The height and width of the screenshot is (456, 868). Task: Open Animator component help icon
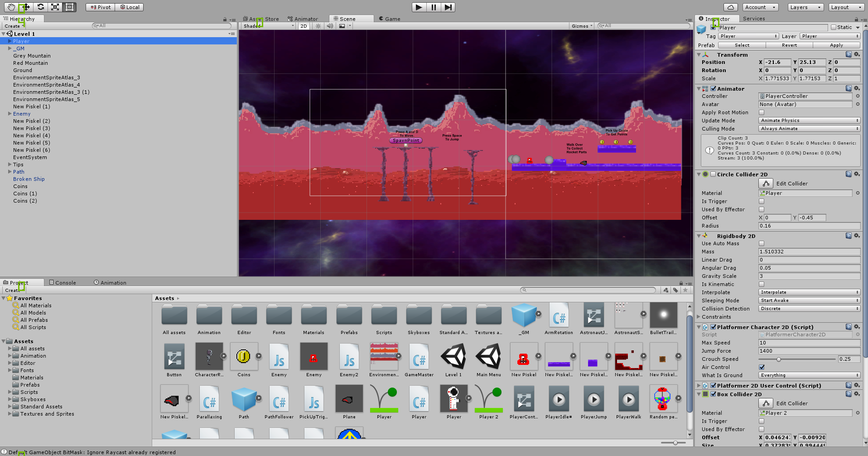click(849, 89)
